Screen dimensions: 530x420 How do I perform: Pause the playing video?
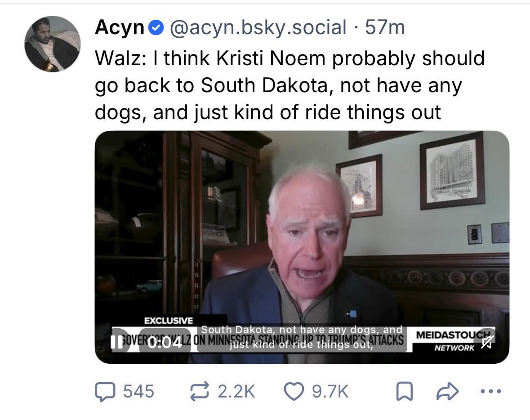click(117, 343)
